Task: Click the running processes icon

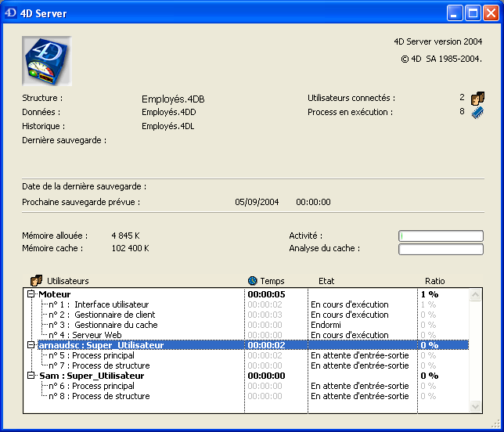Action: tap(477, 112)
